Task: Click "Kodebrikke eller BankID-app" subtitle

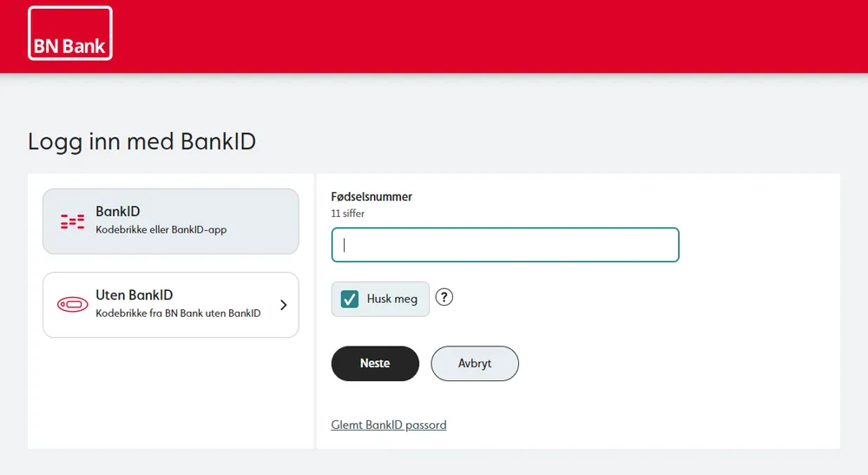Action: tap(161, 230)
